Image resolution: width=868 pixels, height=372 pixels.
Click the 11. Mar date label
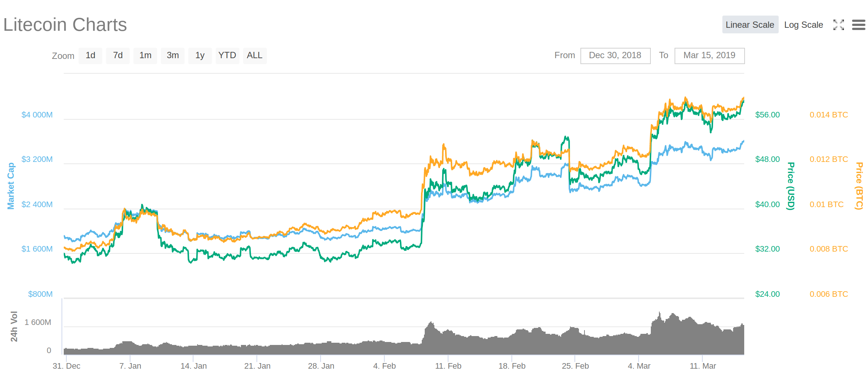coord(703,366)
